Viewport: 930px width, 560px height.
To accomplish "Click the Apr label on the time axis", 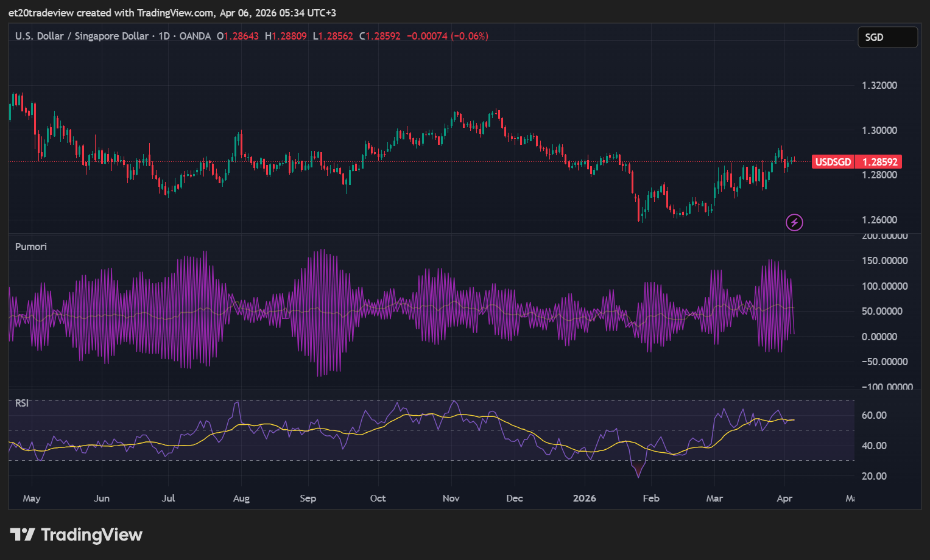I will coord(784,498).
